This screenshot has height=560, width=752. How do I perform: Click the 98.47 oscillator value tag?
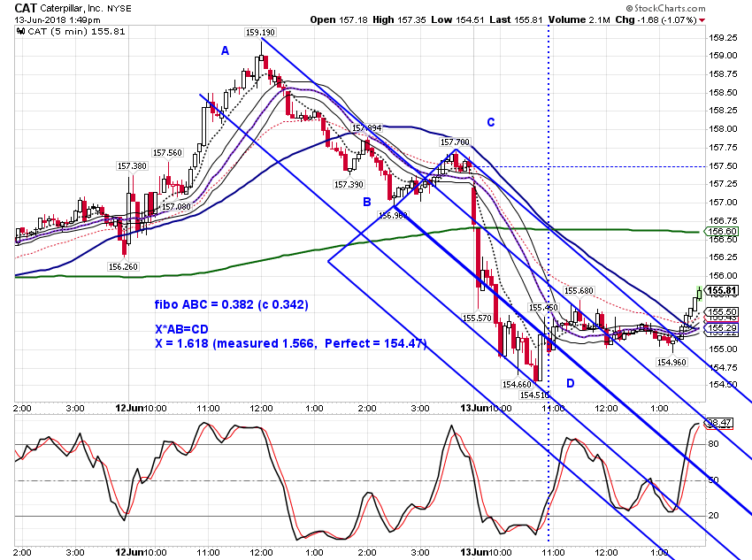point(719,422)
